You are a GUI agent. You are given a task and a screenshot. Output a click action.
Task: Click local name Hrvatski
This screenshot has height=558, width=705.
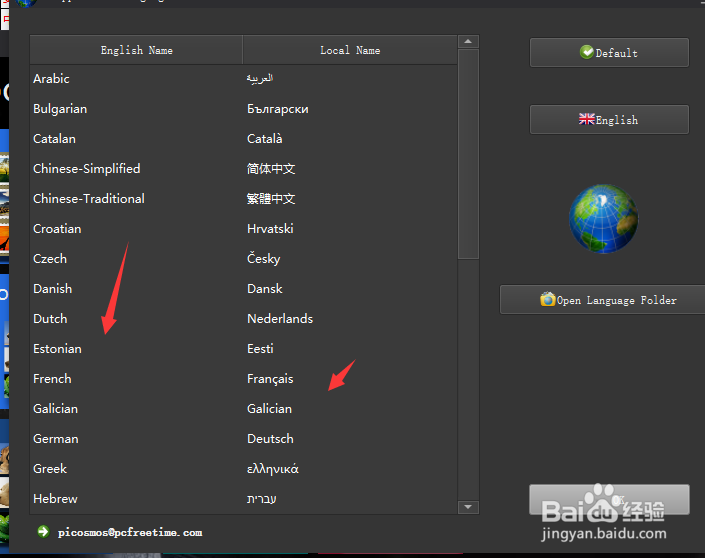270,228
